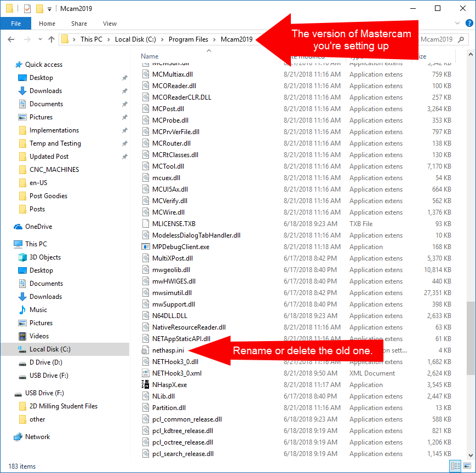Sort files by the Name column

click(x=150, y=56)
